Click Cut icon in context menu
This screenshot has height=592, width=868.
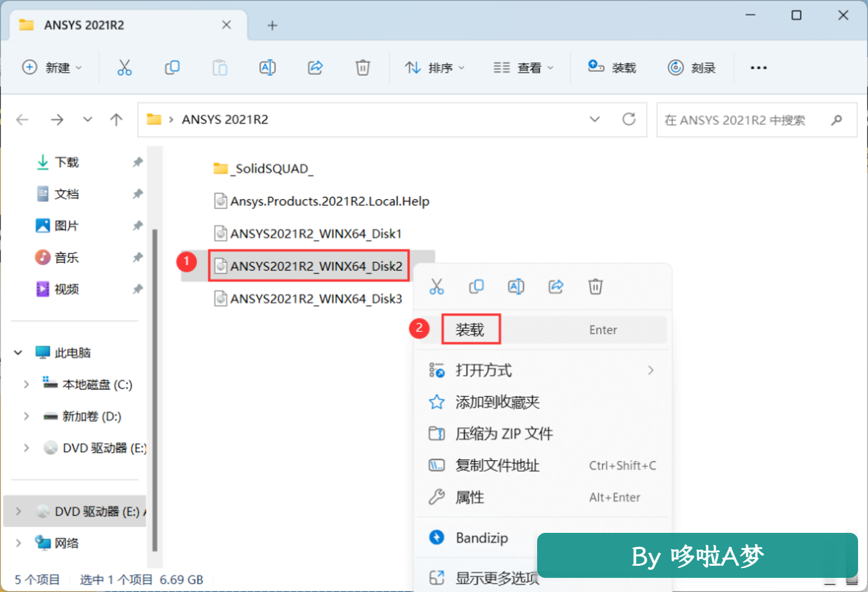point(437,286)
